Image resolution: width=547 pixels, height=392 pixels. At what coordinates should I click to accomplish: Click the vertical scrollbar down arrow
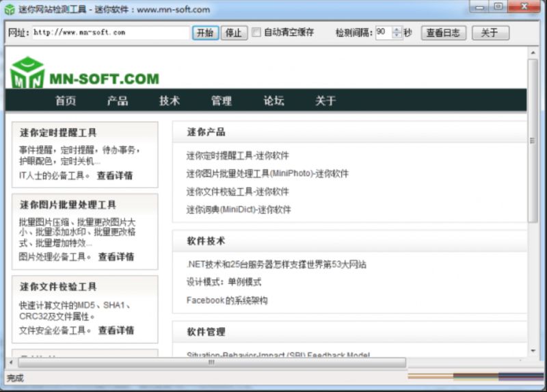pos(533,351)
